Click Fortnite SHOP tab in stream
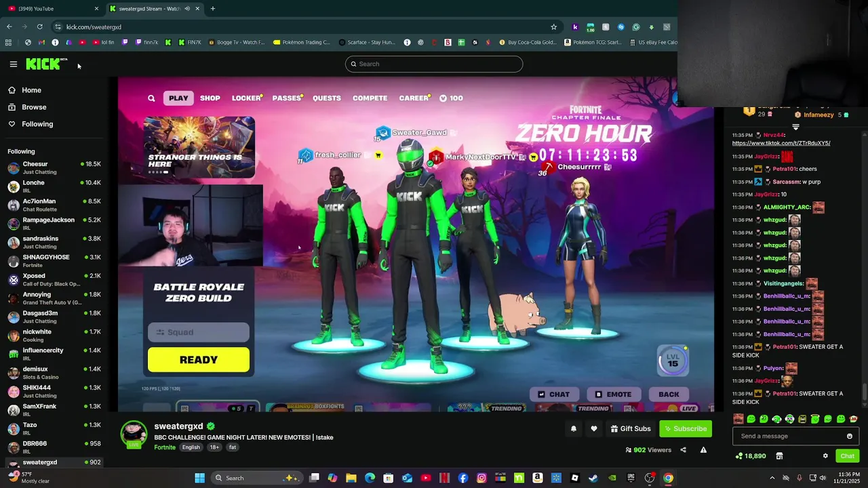The width and height of the screenshot is (868, 488). [x=210, y=98]
